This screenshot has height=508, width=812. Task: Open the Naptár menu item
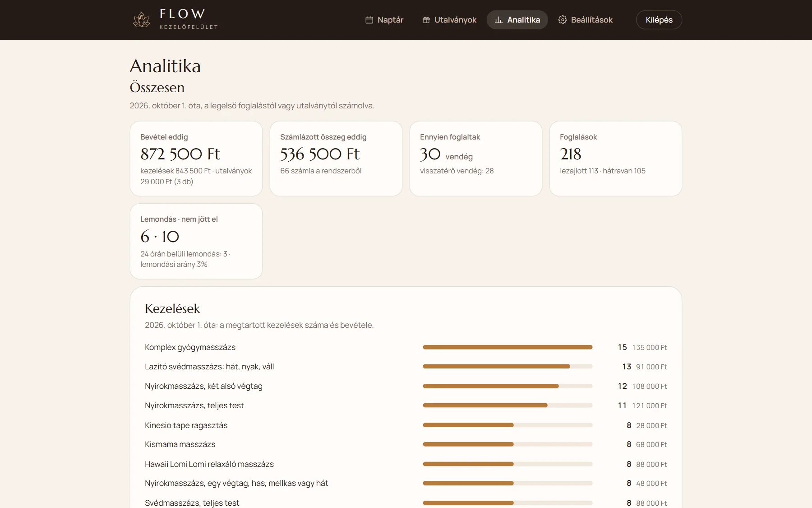click(x=384, y=20)
